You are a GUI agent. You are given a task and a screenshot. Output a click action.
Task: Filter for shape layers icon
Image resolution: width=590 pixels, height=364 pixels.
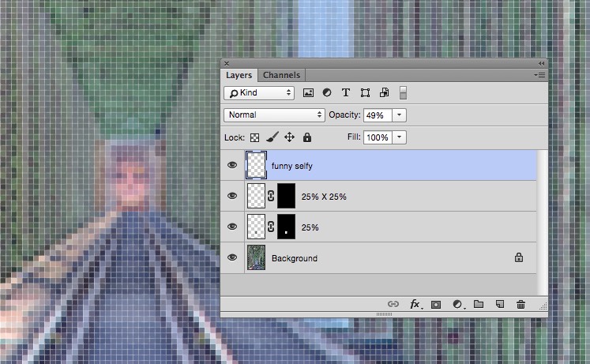click(365, 93)
